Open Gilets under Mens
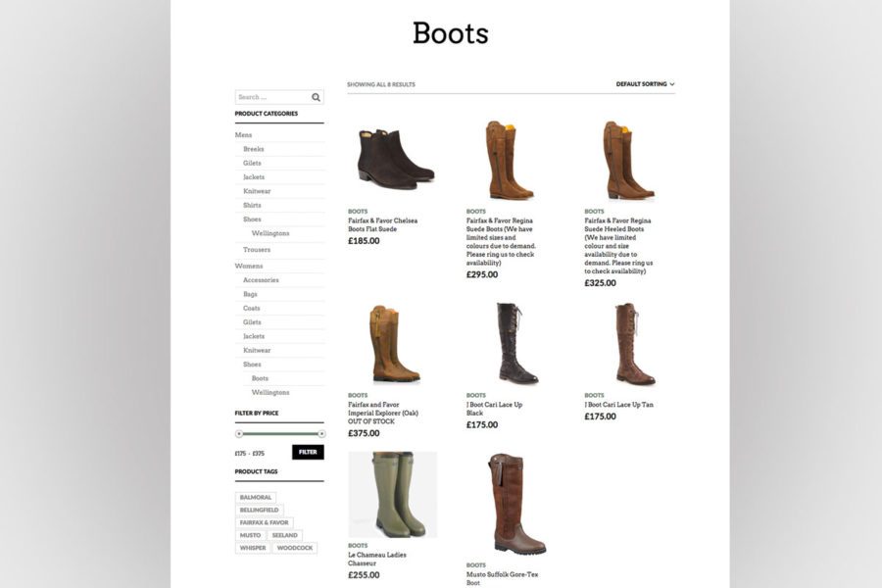The image size is (882, 588). (252, 164)
